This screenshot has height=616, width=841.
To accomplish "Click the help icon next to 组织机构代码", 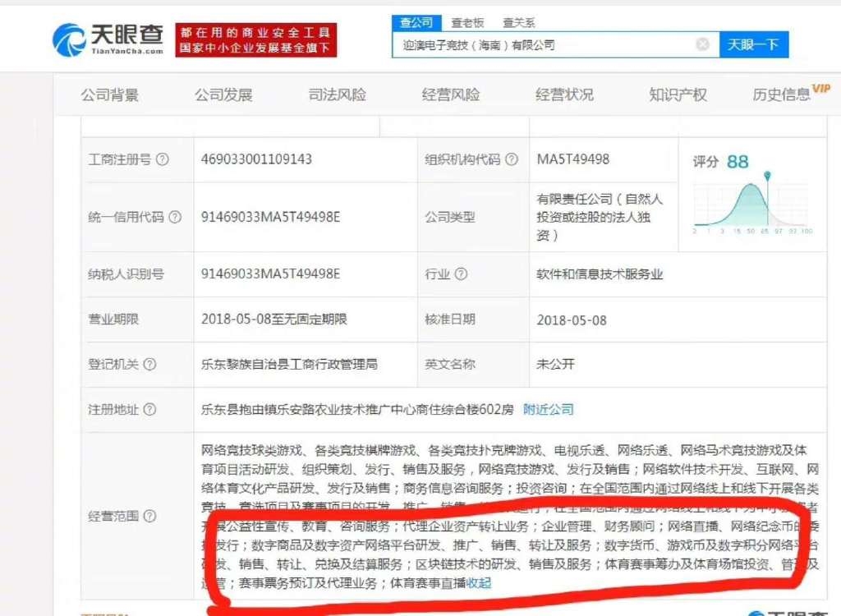I will point(512,159).
